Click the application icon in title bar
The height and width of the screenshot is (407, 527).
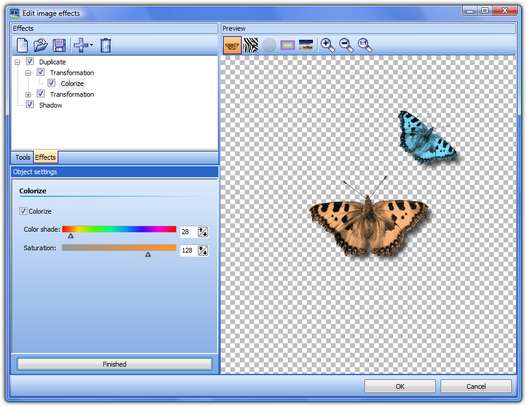click(x=15, y=13)
